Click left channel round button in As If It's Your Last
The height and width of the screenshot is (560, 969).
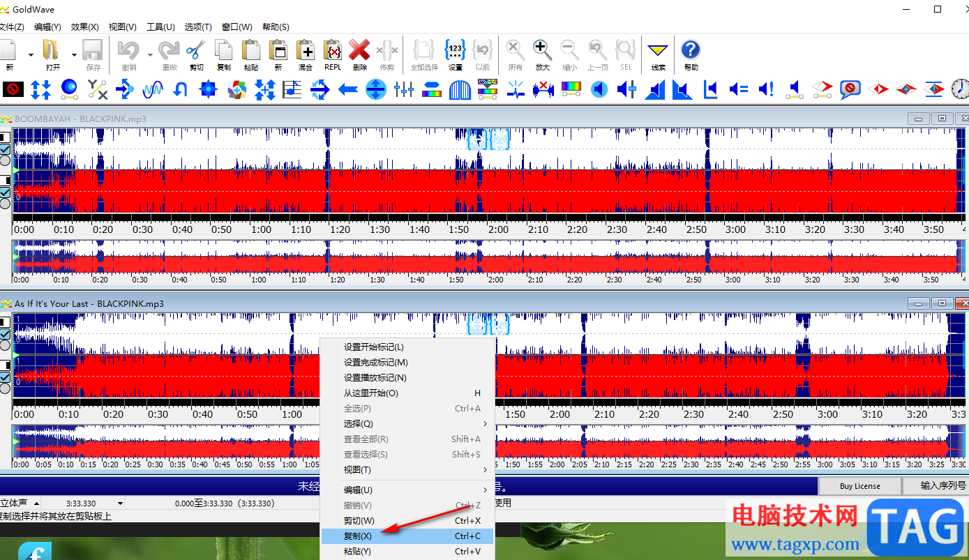click(x=5, y=346)
